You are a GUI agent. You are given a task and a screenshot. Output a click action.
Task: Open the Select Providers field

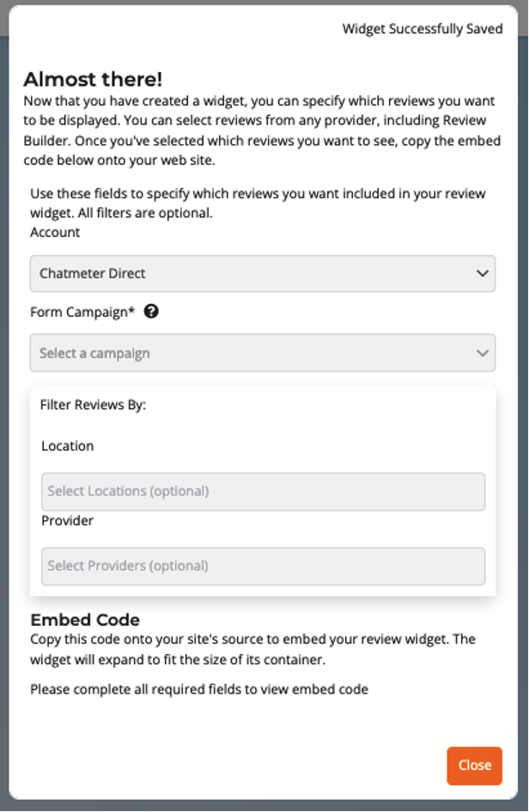click(263, 566)
